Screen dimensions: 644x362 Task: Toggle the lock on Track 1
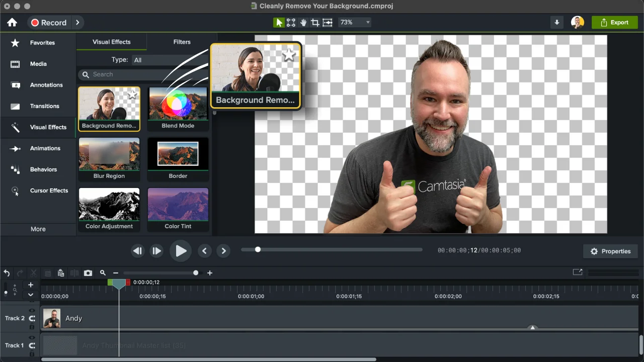point(32,353)
